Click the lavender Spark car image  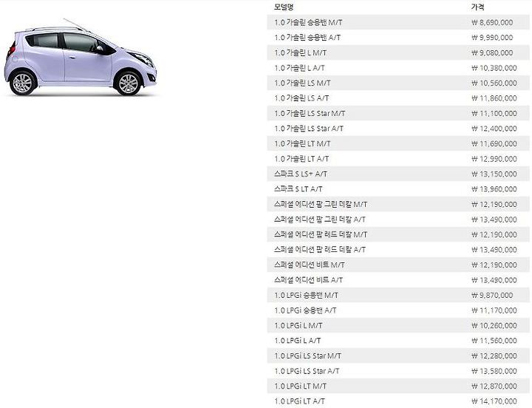pyautogui.click(x=81, y=58)
